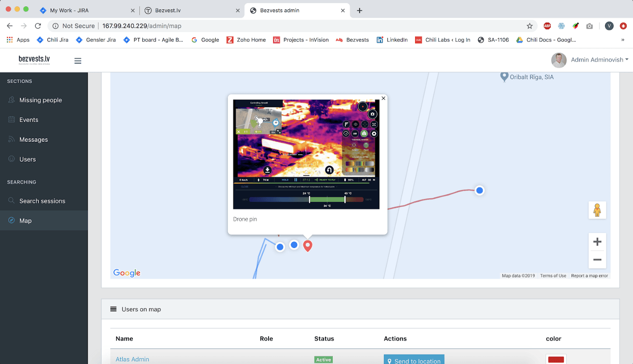Screen dimensions: 633x364
Task: Expand Admin Adminovish user dropdown
Action: (600, 60)
